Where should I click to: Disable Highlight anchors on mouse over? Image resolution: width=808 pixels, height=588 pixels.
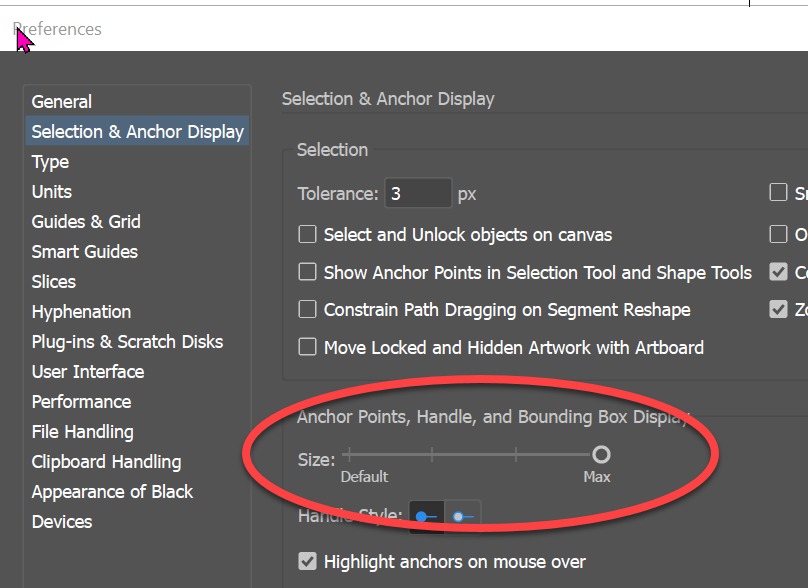(x=308, y=561)
